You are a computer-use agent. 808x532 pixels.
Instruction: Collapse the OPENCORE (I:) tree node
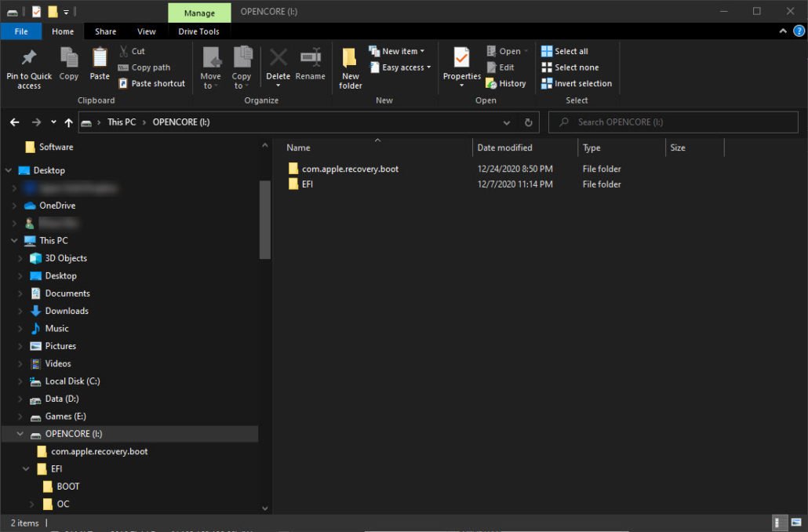pyautogui.click(x=19, y=434)
